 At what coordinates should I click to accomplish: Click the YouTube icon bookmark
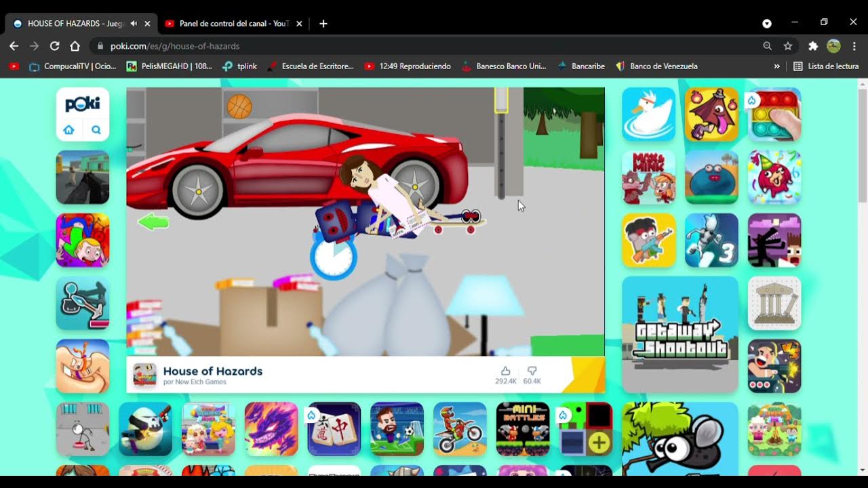point(14,66)
